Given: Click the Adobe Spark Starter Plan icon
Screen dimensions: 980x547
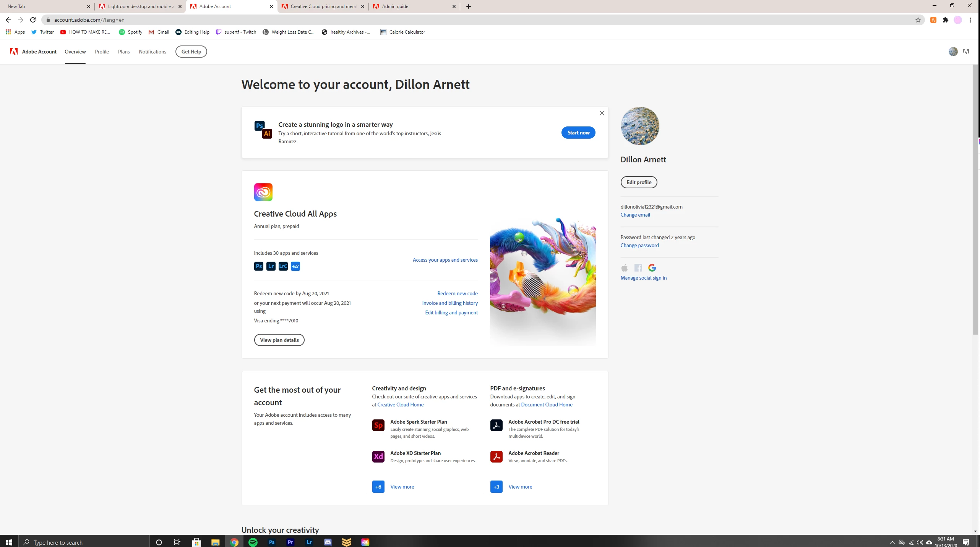Looking at the screenshot, I should coord(378,425).
